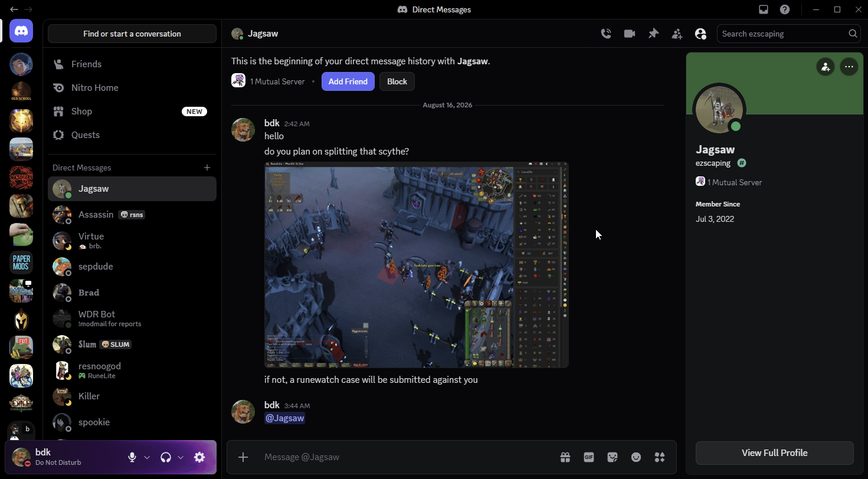Open the GIF picker
Screen dimensions: 868x479
[588, 457]
